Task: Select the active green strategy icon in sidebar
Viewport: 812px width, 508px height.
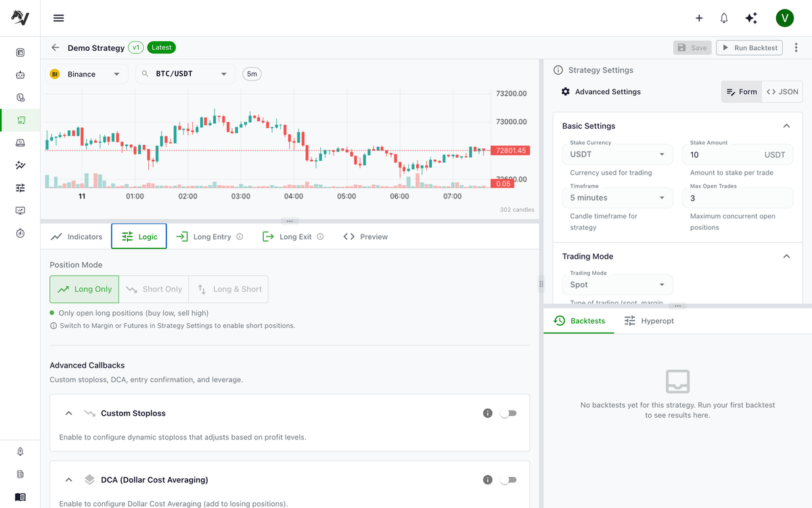Action: (x=20, y=120)
